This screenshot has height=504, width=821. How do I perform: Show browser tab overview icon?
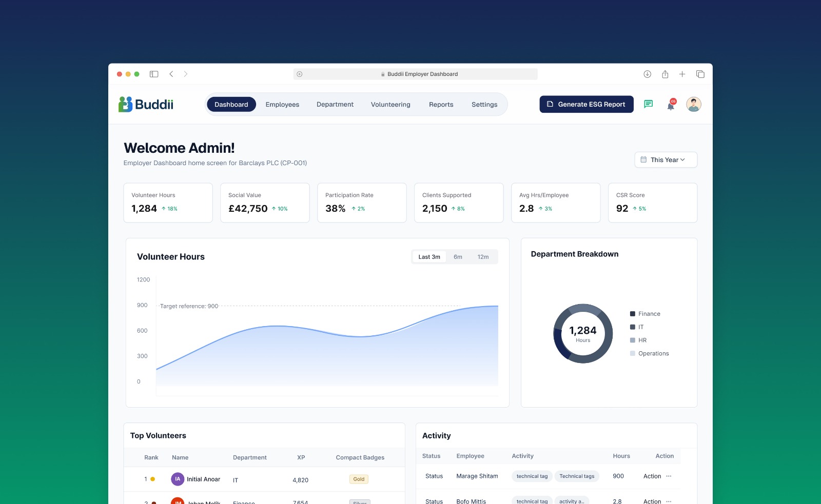click(x=700, y=74)
